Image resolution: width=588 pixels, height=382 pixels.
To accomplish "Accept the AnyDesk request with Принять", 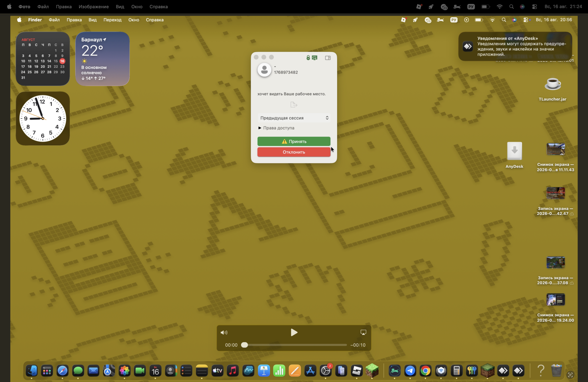I will [x=294, y=141].
